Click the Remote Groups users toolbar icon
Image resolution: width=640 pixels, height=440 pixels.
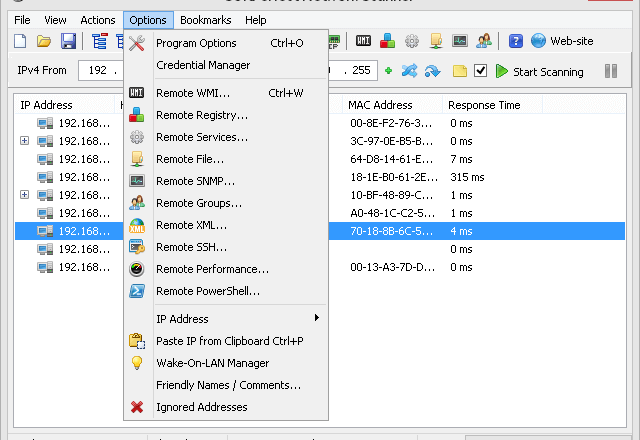484,41
